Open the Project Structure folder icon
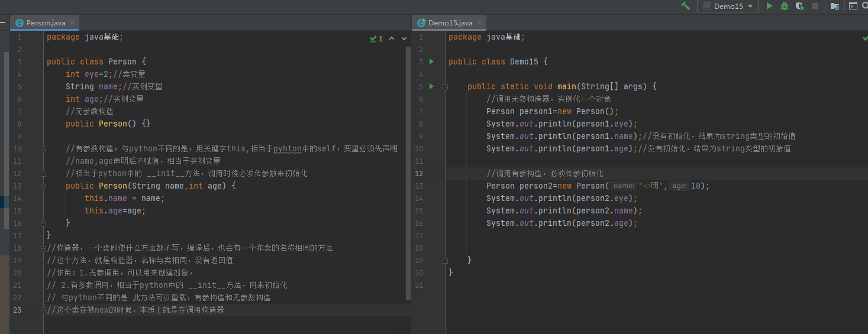 pos(835,6)
